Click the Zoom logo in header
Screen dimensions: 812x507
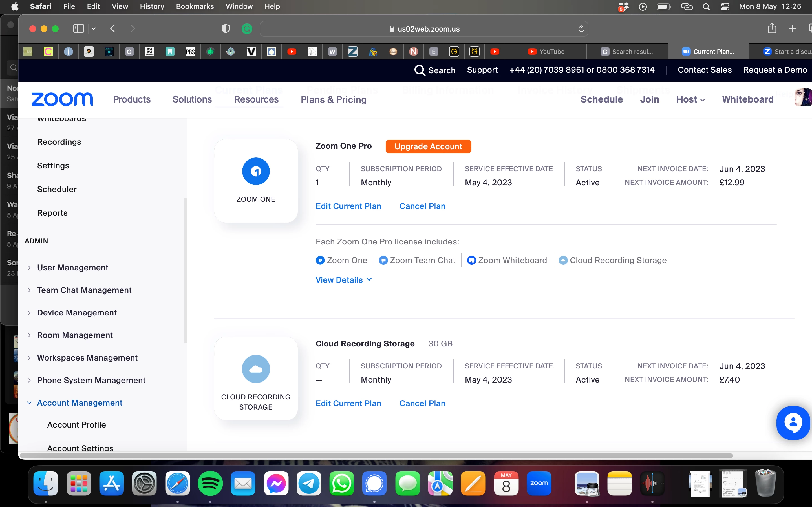[62, 99]
